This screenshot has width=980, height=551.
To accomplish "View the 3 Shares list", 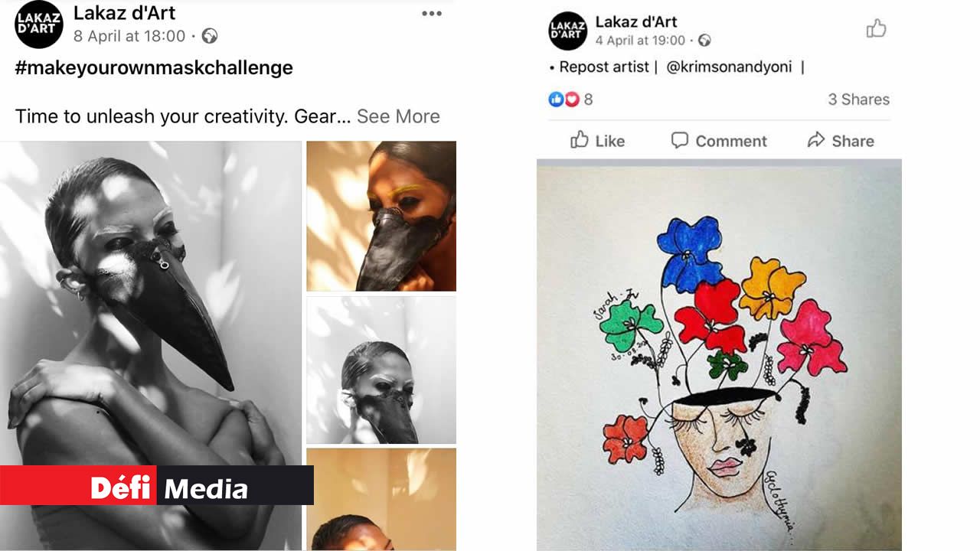I will tap(858, 99).
